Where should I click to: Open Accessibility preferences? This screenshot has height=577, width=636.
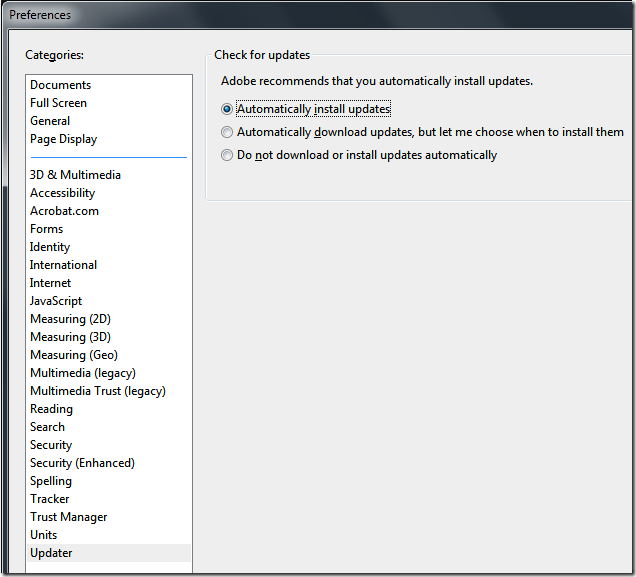point(62,193)
